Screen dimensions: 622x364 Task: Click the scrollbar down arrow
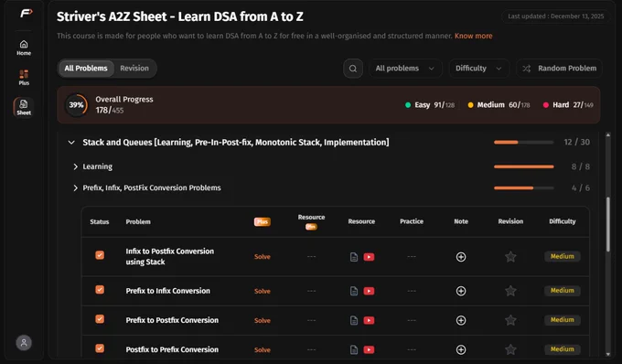pyautogui.click(x=608, y=354)
